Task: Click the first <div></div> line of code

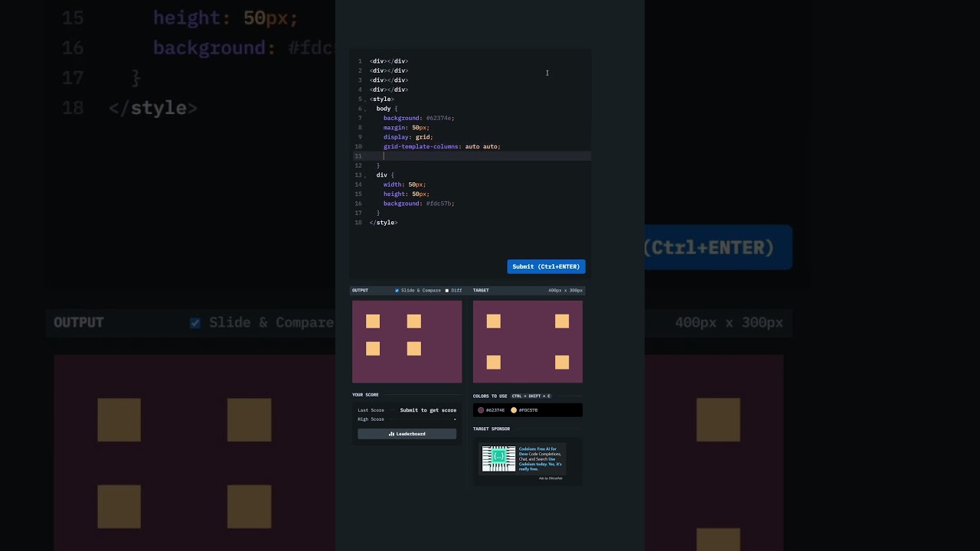Action: [x=389, y=61]
